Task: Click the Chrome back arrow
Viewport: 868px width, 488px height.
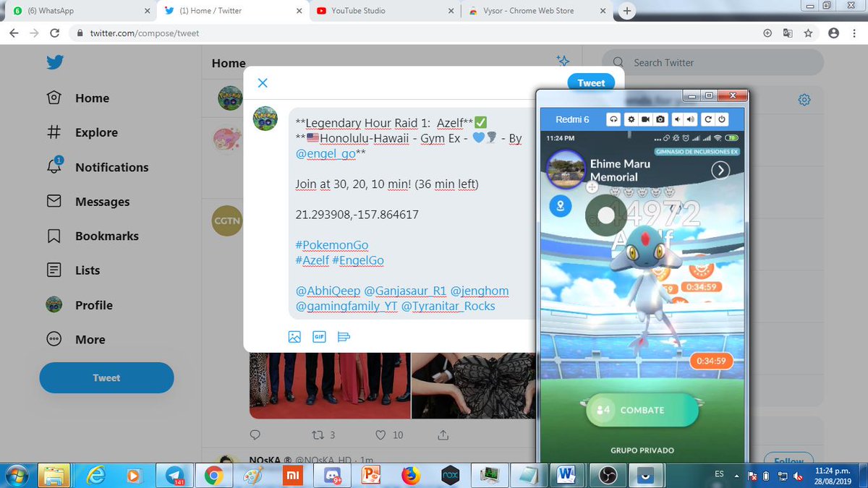Action: pyautogui.click(x=14, y=33)
